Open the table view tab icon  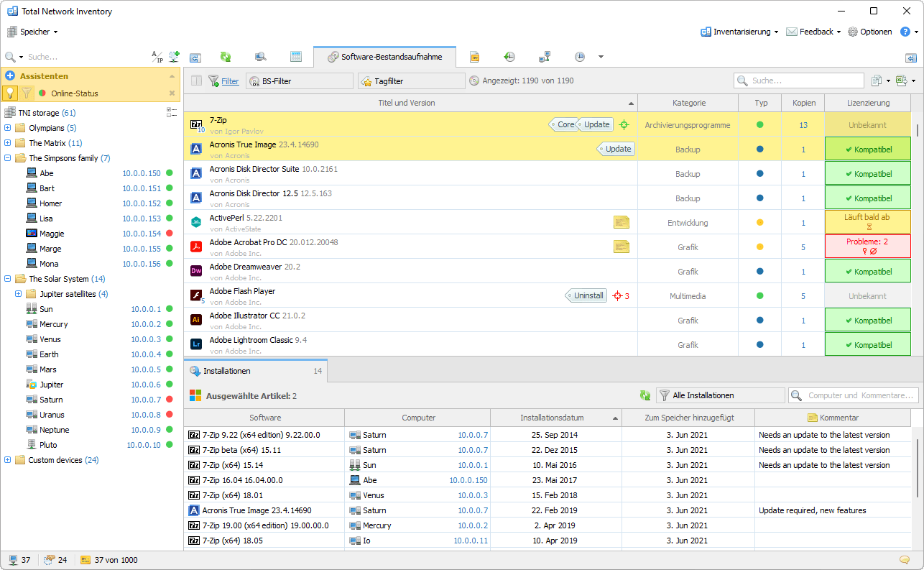pos(295,57)
